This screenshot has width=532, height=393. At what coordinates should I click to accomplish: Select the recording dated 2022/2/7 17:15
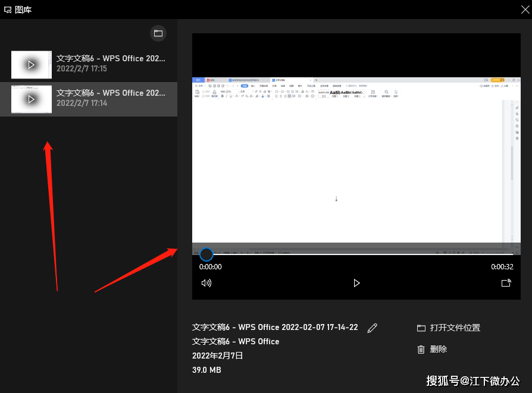(x=111, y=64)
